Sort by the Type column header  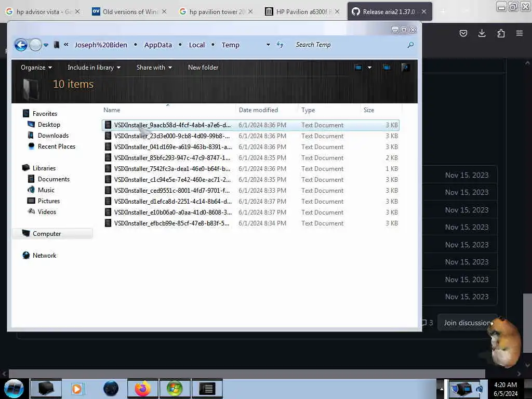[x=329, y=110]
